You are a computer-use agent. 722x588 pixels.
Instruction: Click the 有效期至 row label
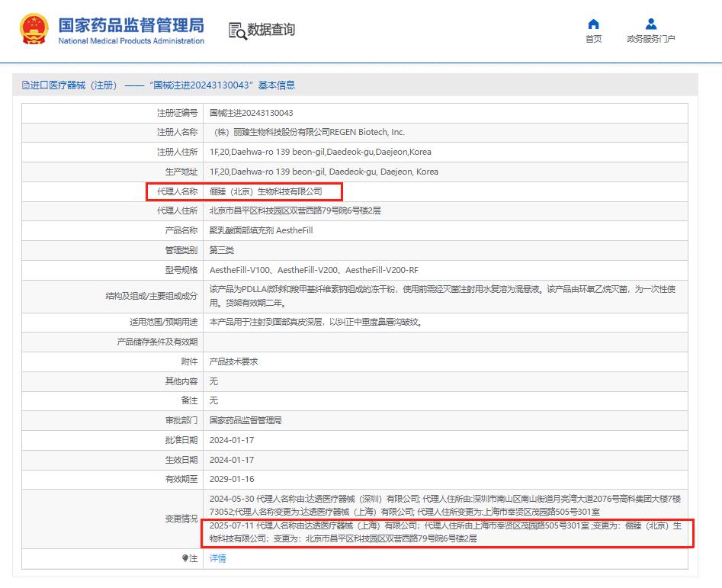point(181,480)
